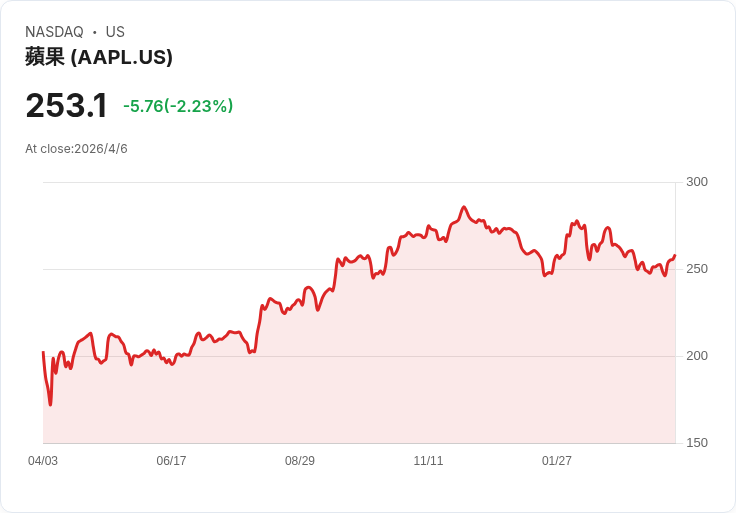This screenshot has width=736, height=513.
Task: Click the highest peak of the price line
Action: click(464, 208)
